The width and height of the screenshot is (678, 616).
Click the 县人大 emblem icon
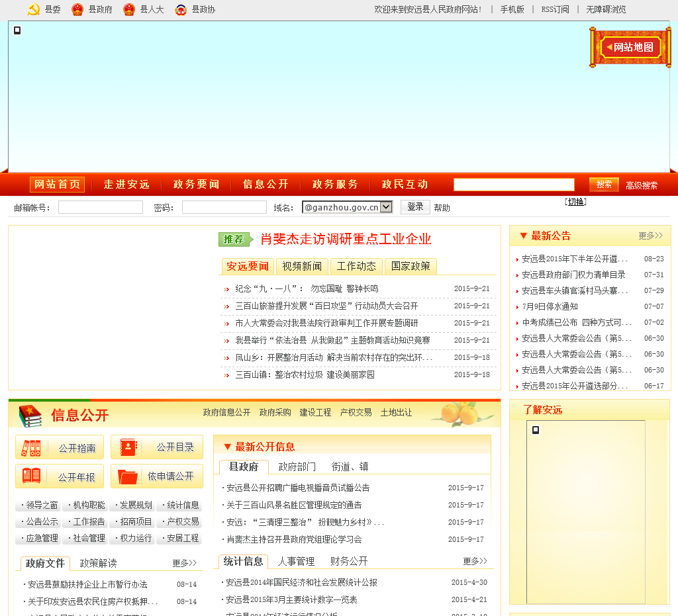[129, 9]
